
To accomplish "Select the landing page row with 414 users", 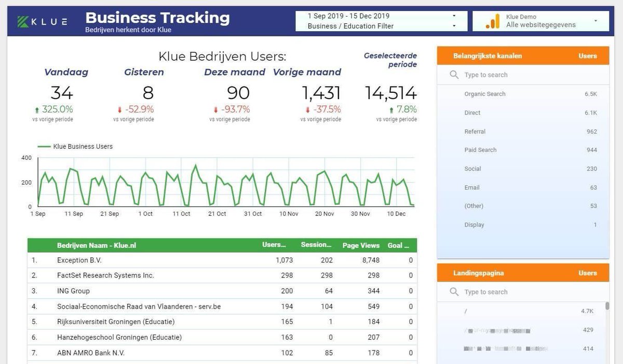I will pos(521,348).
